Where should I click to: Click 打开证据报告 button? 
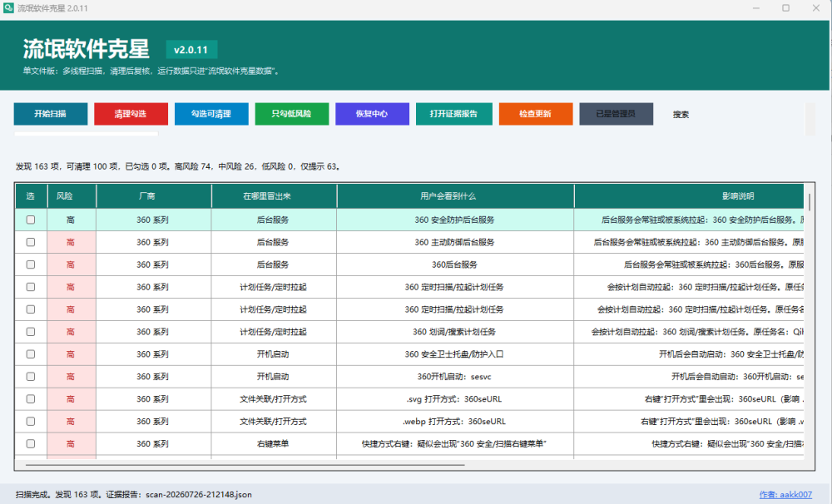[x=453, y=114]
